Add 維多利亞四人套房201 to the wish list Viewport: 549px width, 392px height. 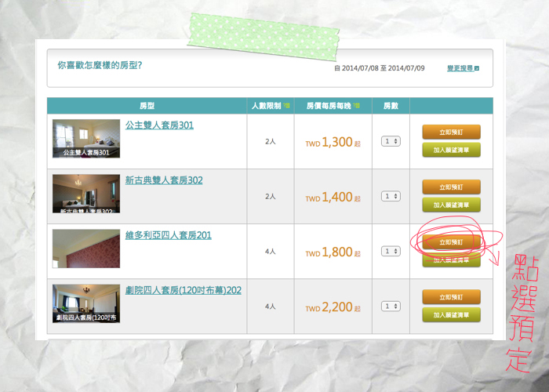[451, 260]
